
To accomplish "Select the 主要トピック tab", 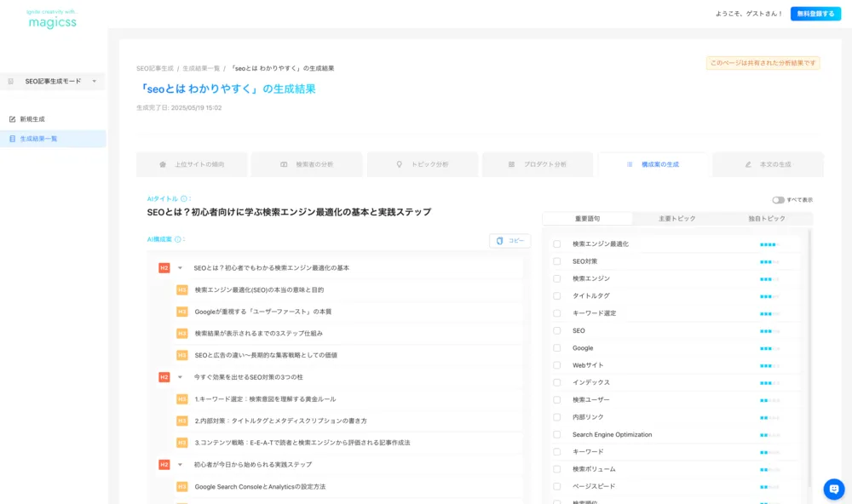I will coord(676,218).
